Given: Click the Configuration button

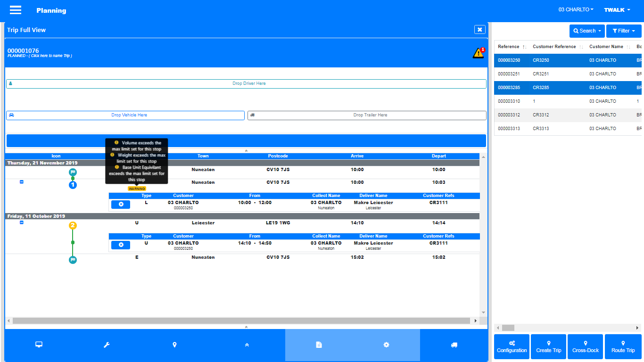Looking at the screenshot, I should point(512,346).
